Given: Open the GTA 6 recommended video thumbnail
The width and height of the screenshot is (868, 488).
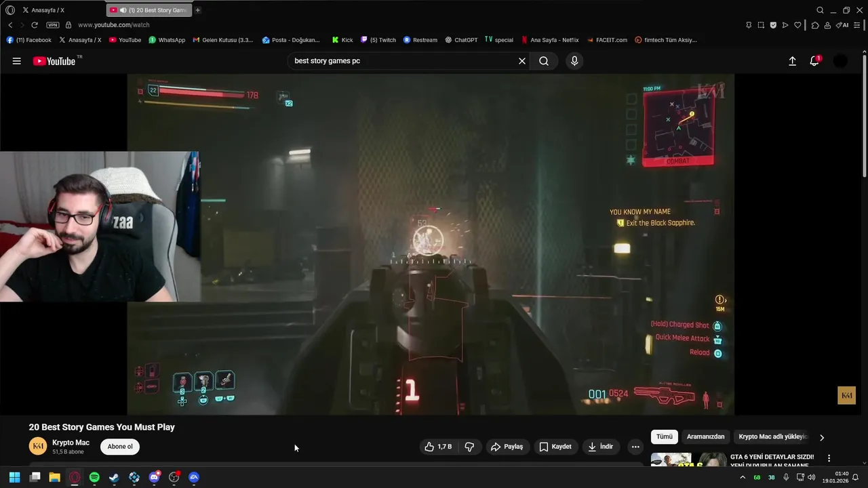Looking at the screenshot, I should tap(688, 460).
